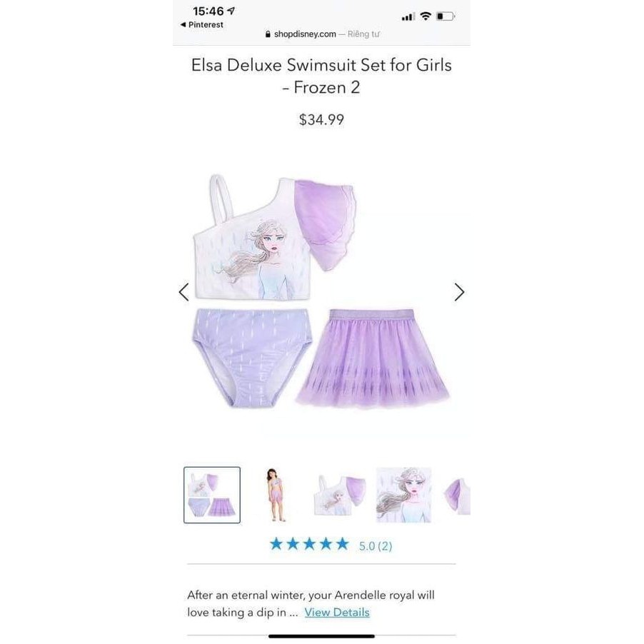Tap the Wi-Fi status icon
This screenshot has height=644, width=644.
pyautogui.click(x=426, y=16)
